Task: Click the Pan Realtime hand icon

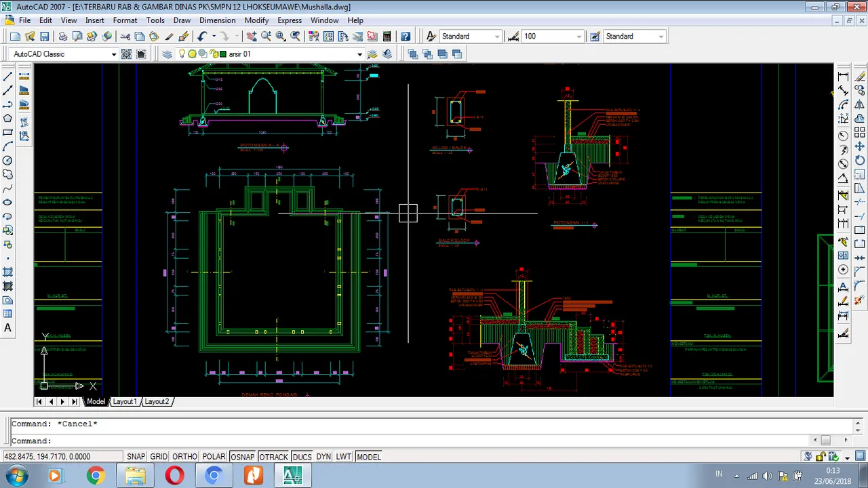Action: click(251, 37)
